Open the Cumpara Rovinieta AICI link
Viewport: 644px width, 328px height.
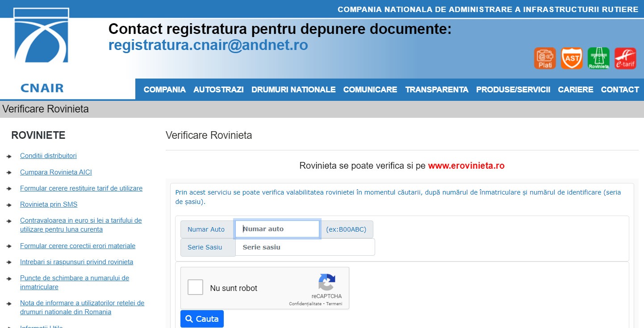pyautogui.click(x=56, y=172)
